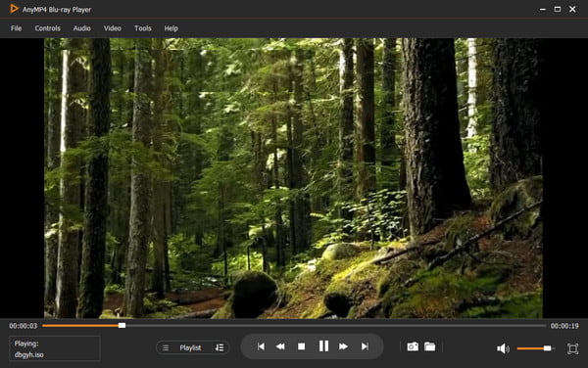588x368 pixels.
Task: Open the Help menu
Action: 171,28
